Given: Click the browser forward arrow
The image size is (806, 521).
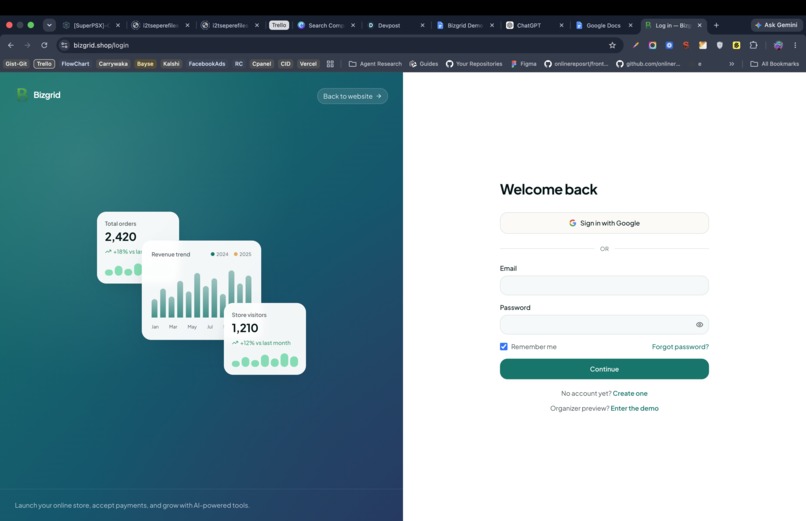Looking at the screenshot, I should (27, 45).
